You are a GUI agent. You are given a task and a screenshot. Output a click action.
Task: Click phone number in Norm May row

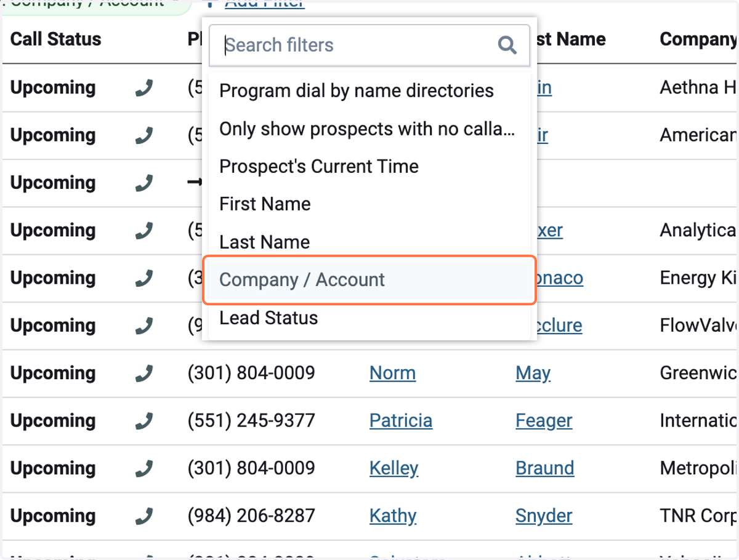coord(251,373)
